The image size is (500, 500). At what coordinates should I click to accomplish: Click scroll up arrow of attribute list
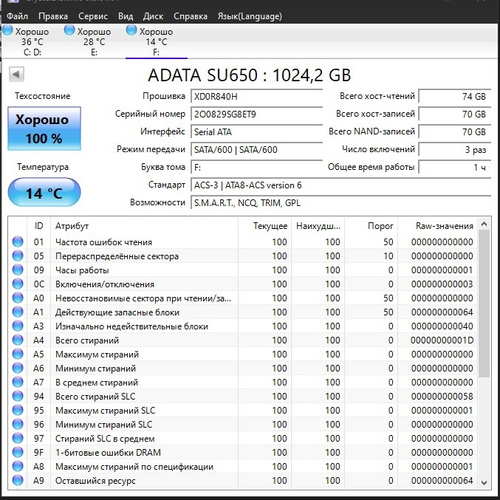[x=484, y=224]
